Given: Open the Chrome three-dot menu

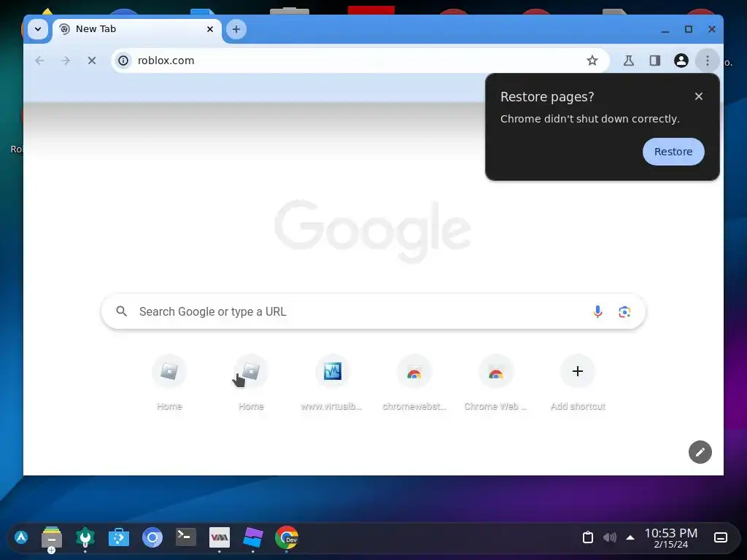Looking at the screenshot, I should (x=707, y=61).
